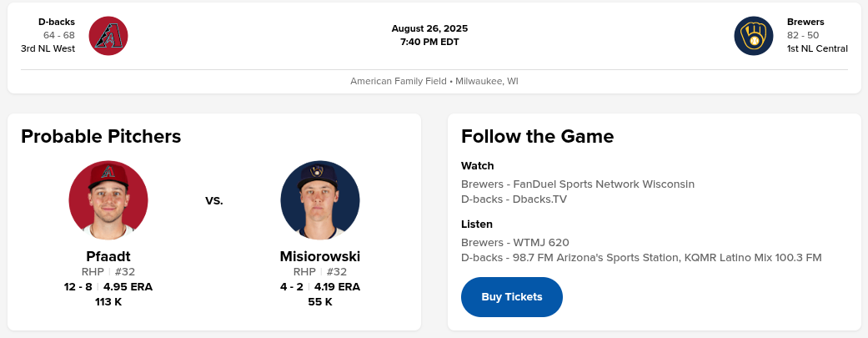
Task: Open Misiorowski pitcher name link
Action: (320, 257)
